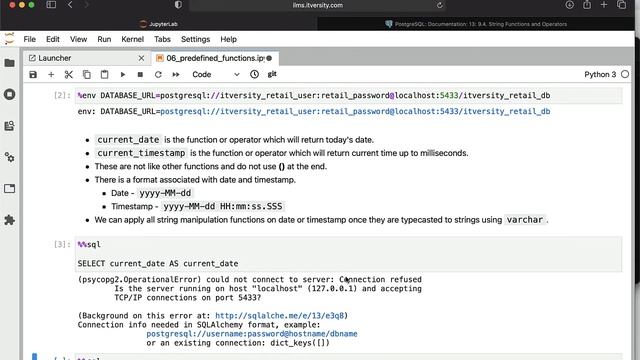
Task: Select the 06_predefined_functions notebook tab
Action: tap(215, 58)
